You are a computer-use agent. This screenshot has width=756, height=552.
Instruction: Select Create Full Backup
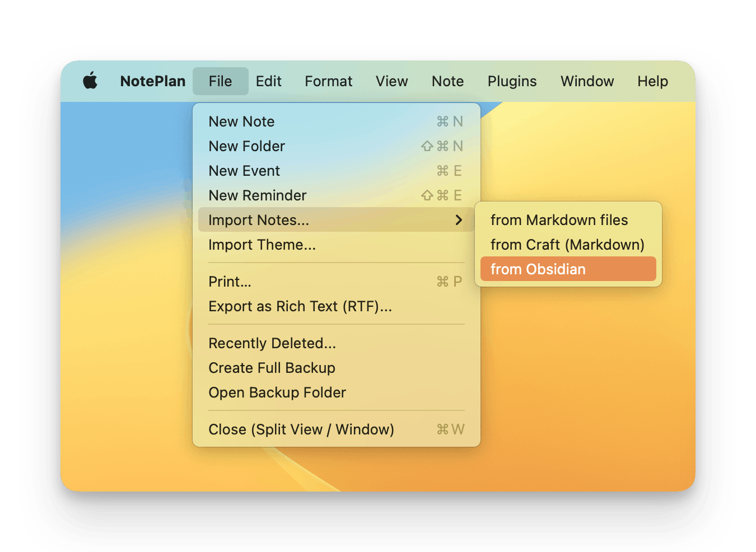(337, 368)
